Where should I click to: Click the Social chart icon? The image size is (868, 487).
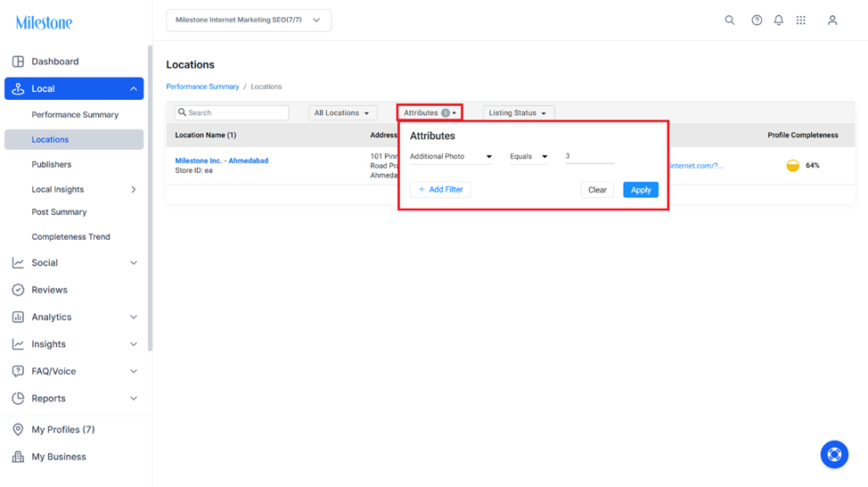tap(18, 262)
